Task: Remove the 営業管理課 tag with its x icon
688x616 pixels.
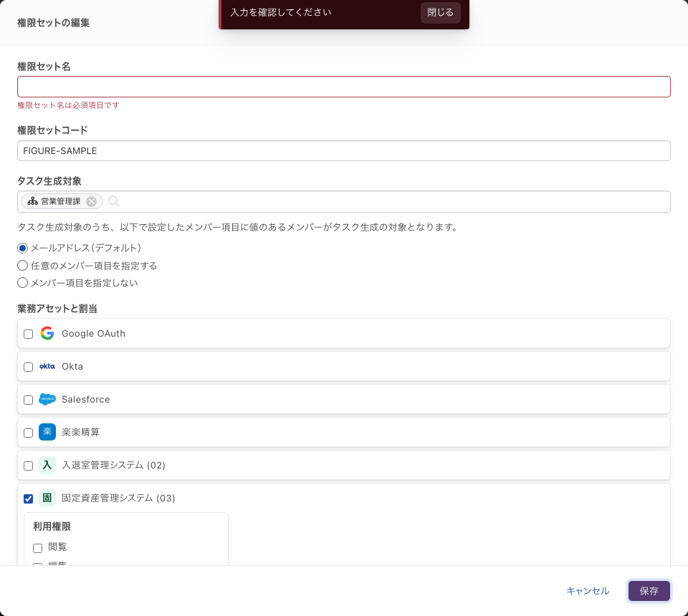Action: click(x=91, y=201)
